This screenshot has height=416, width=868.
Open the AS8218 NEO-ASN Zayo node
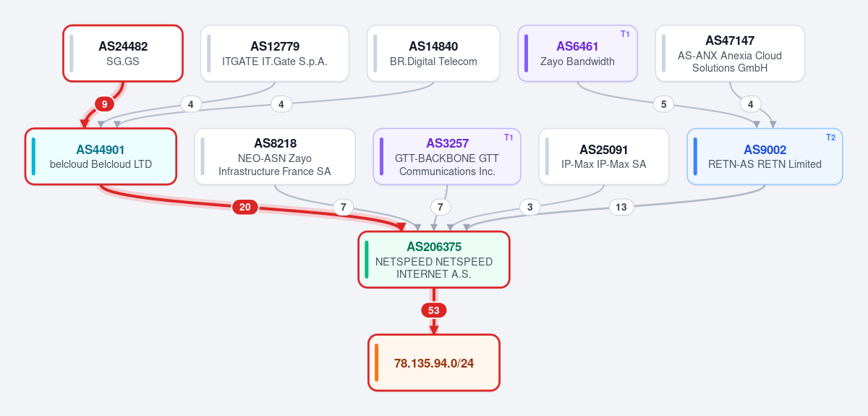coord(275,156)
